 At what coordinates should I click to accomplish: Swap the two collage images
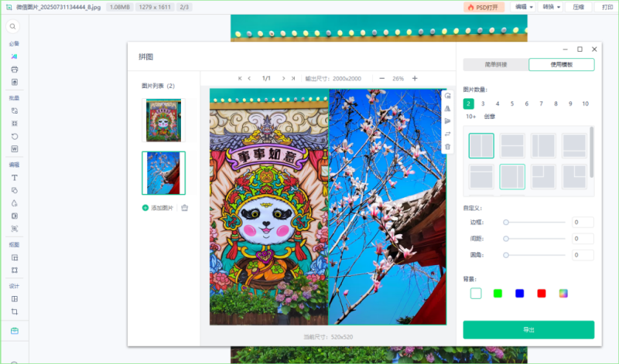pos(447,134)
